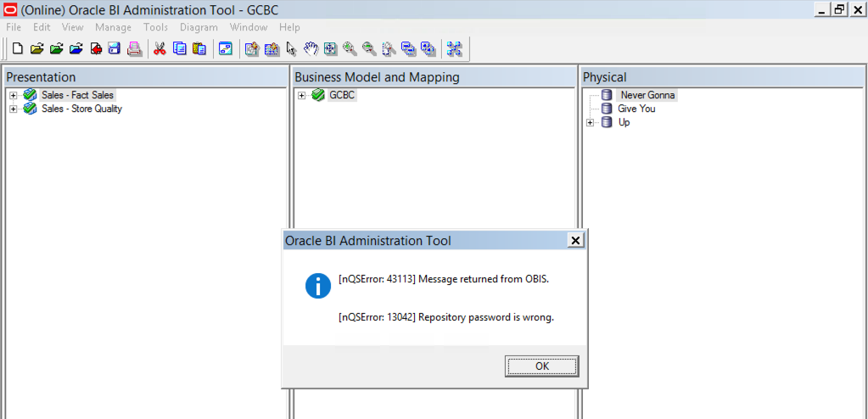This screenshot has width=868, height=419.
Task: Click the Cut scissors icon
Action: 160,48
